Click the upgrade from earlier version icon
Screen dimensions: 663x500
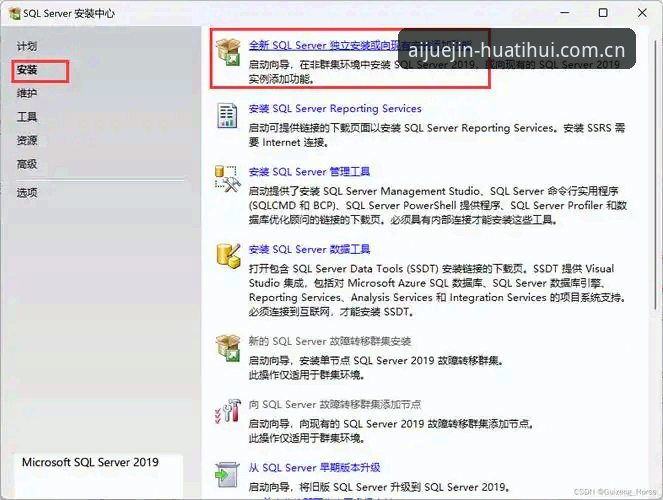tap(227, 475)
